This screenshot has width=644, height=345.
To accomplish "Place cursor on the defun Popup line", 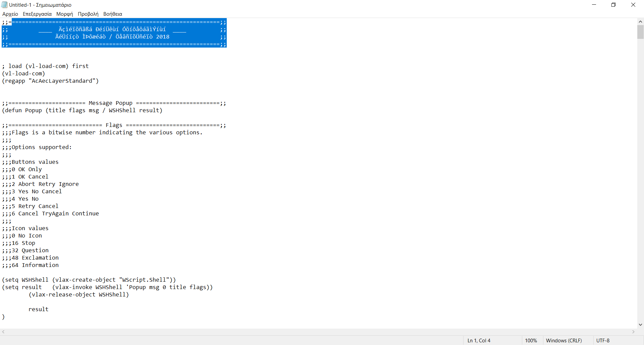I will coord(82,111).
